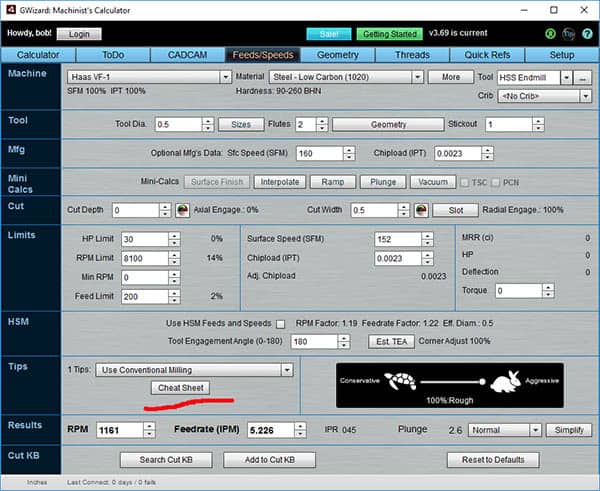Click the Slot button
Image resolution: width=600 pixels, height=491 pixels.
(x=455, y=210)
